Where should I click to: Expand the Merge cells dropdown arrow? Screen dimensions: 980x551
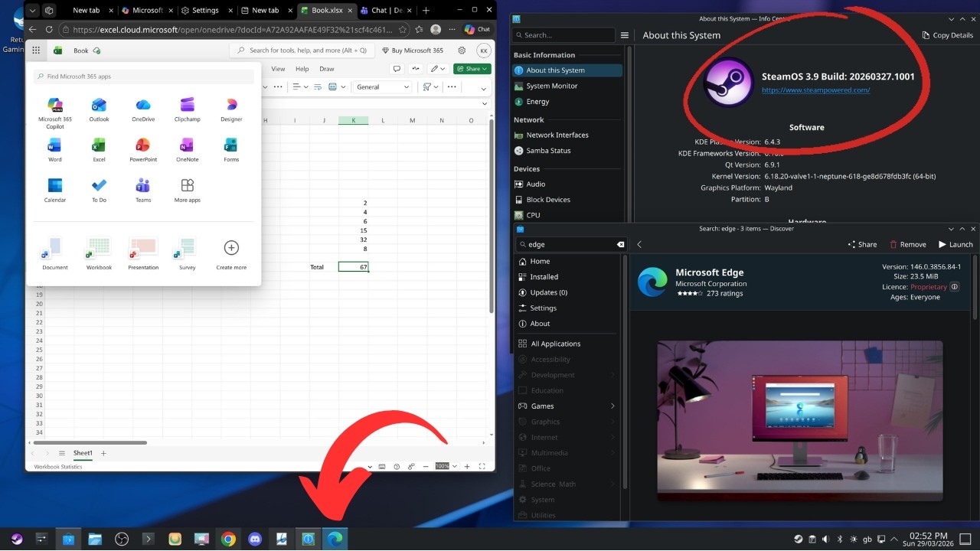342,87
